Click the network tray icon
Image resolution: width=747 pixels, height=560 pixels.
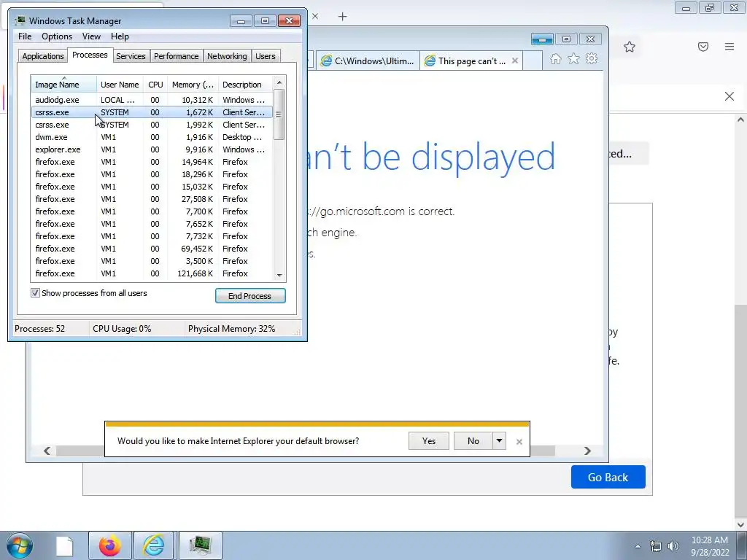(x=656, y=546)
